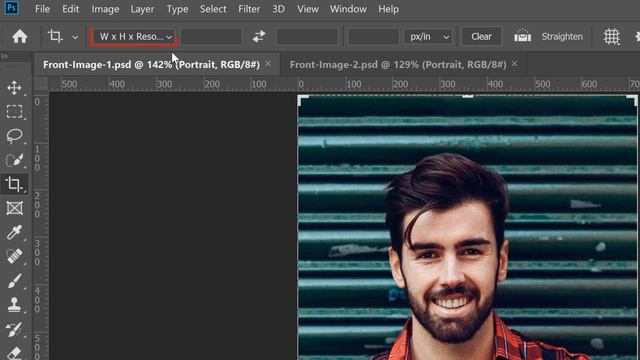Open the View menu

point(308,9)
